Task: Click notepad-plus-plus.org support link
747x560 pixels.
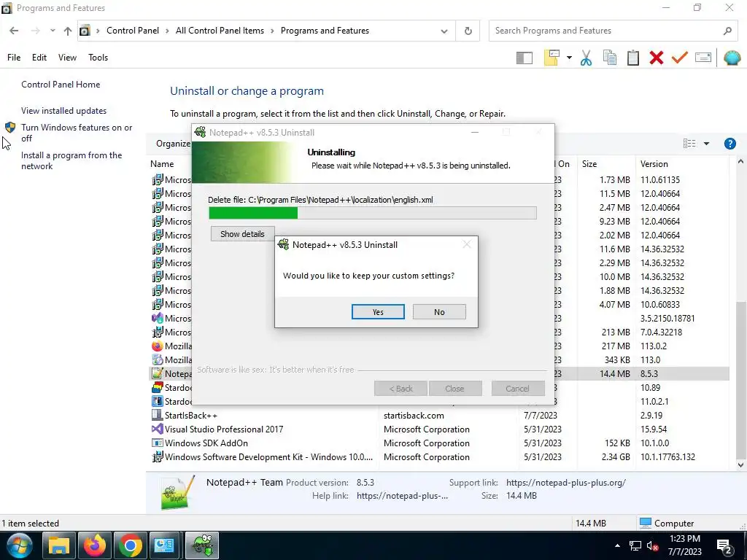Action: coord(566,483)
